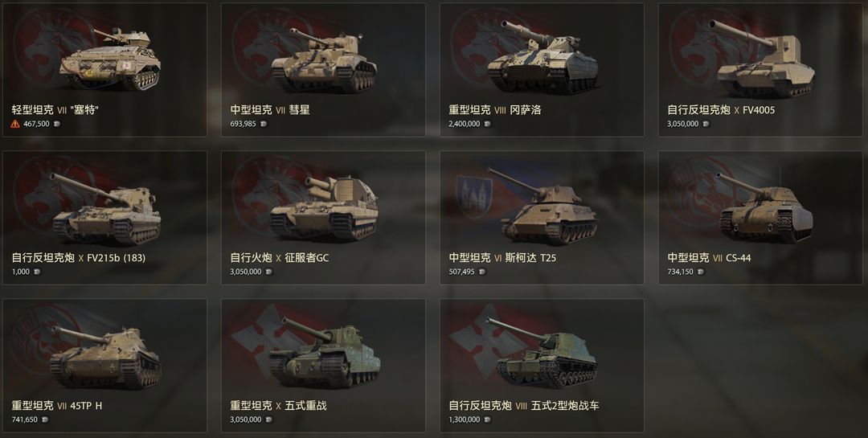Viewport: 868px width, 438px height.
Task: Choose the FV4005 tank destroyer image
Action: tap(764, 59)
